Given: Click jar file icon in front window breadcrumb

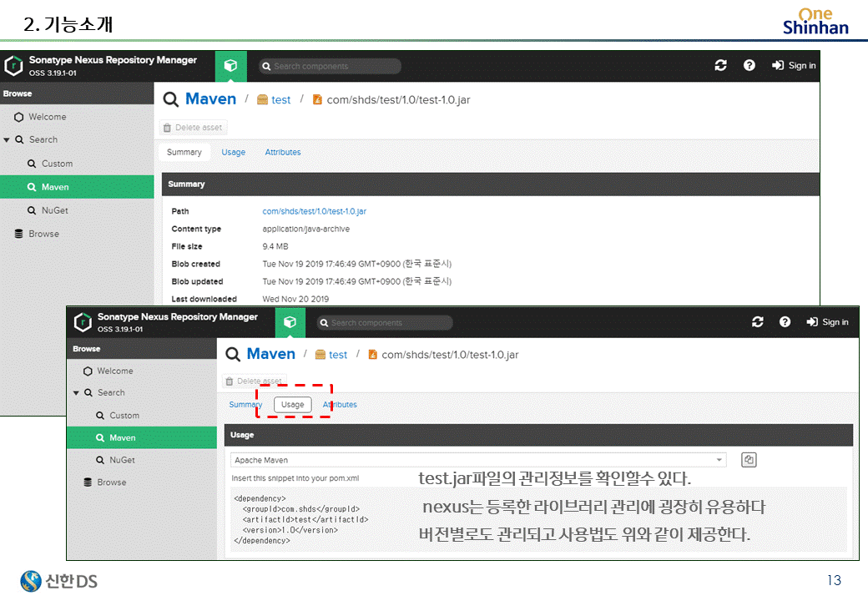Looking at the screenshot, I should [x=372, y=355].
